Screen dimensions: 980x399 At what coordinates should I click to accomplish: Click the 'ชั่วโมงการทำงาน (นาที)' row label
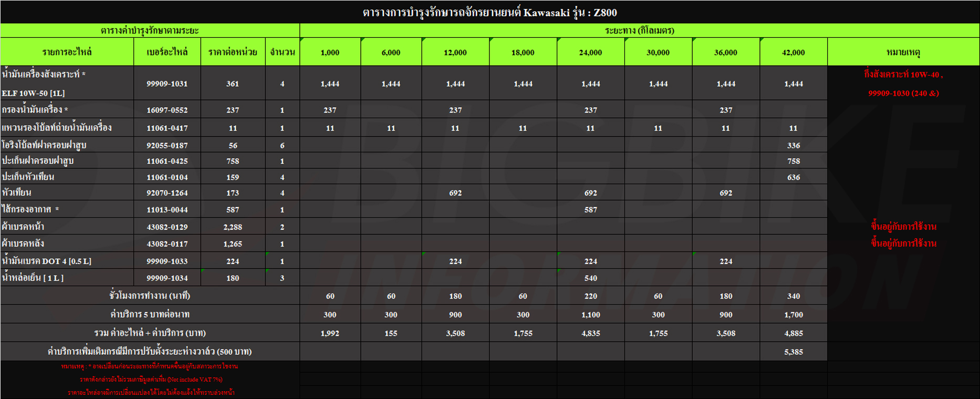click(150, 295)
